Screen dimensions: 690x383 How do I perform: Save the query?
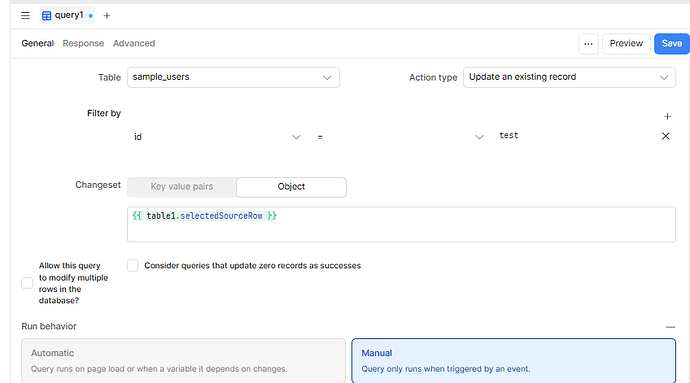tap(672, 44)
